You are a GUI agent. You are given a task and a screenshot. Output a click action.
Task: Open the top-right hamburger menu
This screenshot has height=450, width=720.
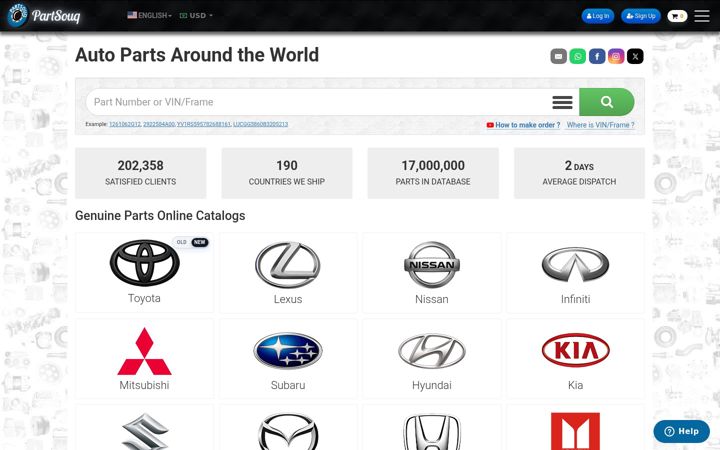coord(702,16)
